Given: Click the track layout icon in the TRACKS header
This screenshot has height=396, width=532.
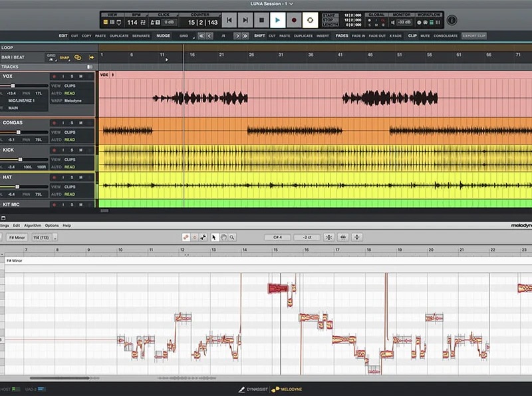Looking at the screenshot, I should 90,67.
